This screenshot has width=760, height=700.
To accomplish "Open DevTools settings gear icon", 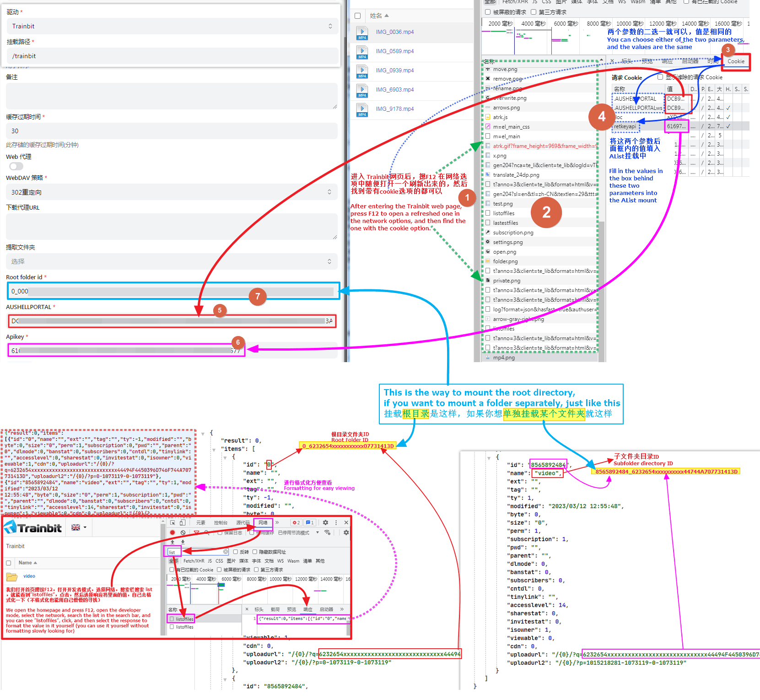I will tap(325, 522).
